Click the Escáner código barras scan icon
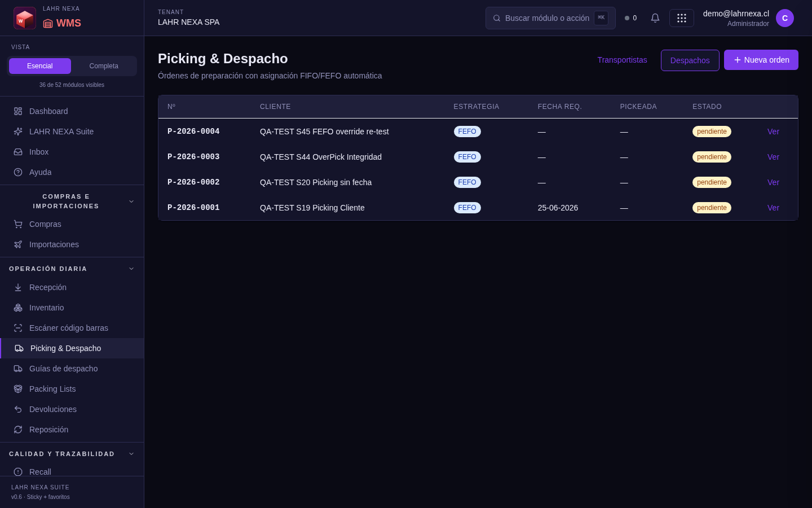This screenshot has height=508, width=812. coord(18,328)
